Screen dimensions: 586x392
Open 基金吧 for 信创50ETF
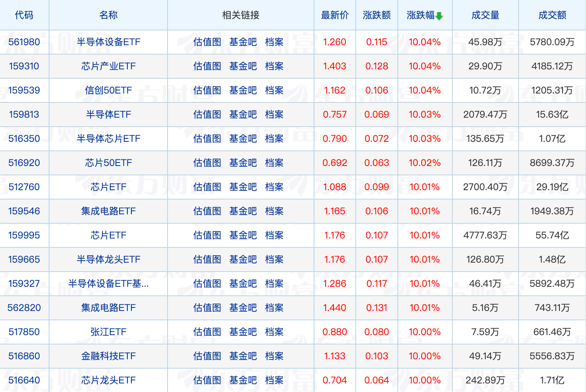(243, 90)
